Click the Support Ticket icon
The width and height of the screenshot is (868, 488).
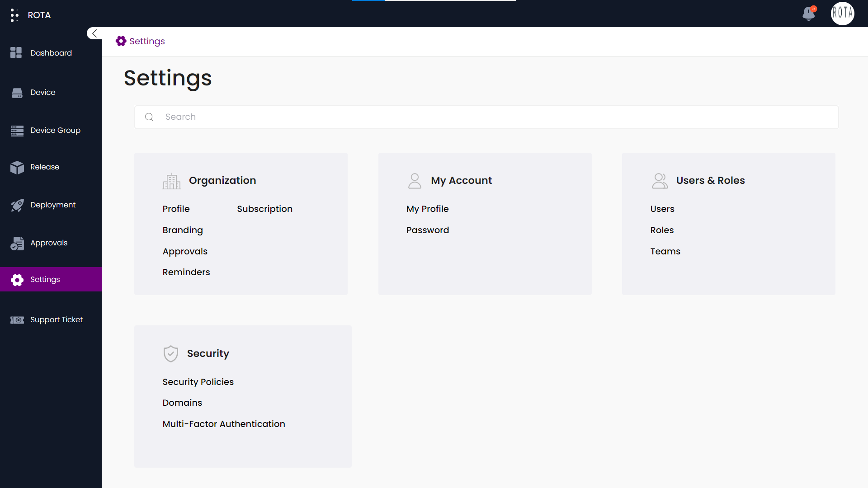[x=17, y=319]
